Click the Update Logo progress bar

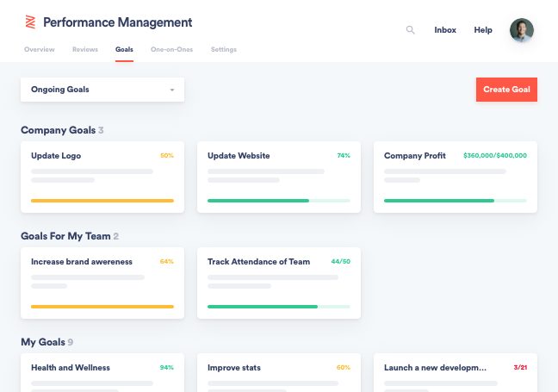102,201
